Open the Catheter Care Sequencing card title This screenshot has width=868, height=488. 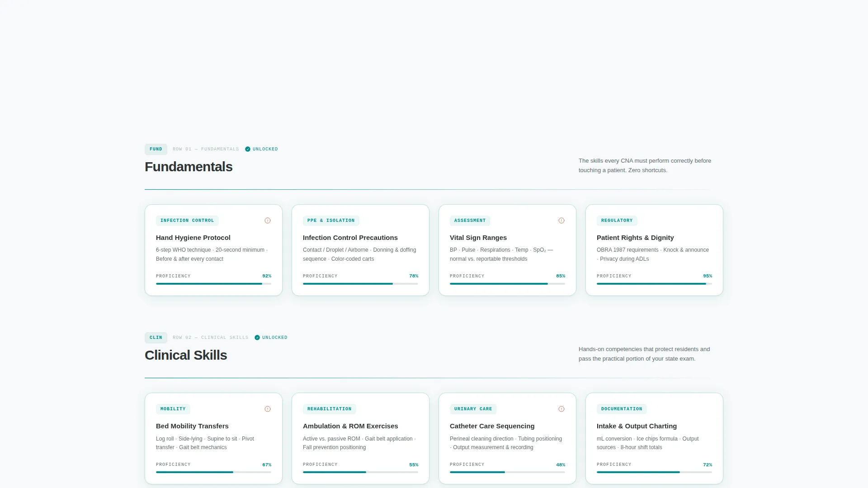click(x=492, y=426)
